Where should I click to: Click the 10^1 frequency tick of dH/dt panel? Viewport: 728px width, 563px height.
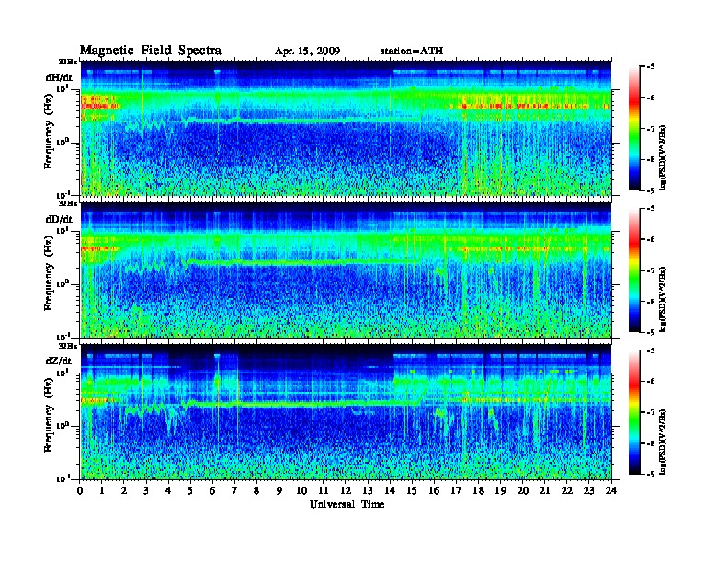click(63, 88)
